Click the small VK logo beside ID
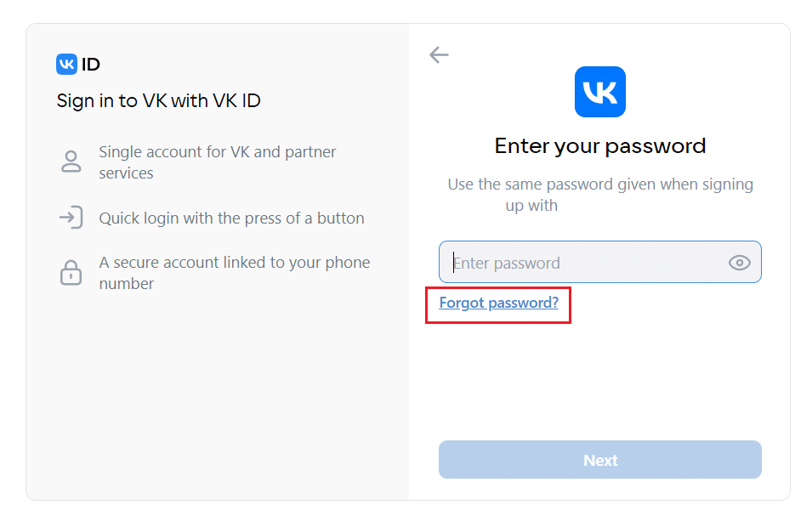The image size is (812, 522). tap(66, 65)
